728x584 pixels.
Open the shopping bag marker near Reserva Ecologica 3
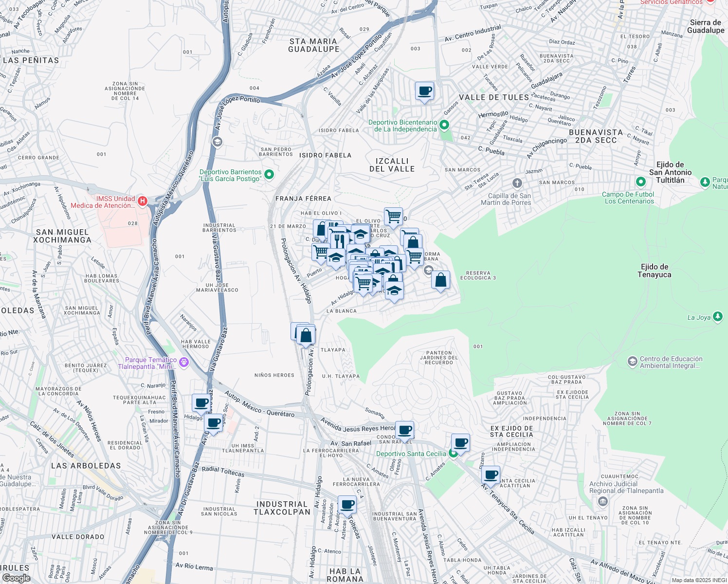(x=440, y=280)
